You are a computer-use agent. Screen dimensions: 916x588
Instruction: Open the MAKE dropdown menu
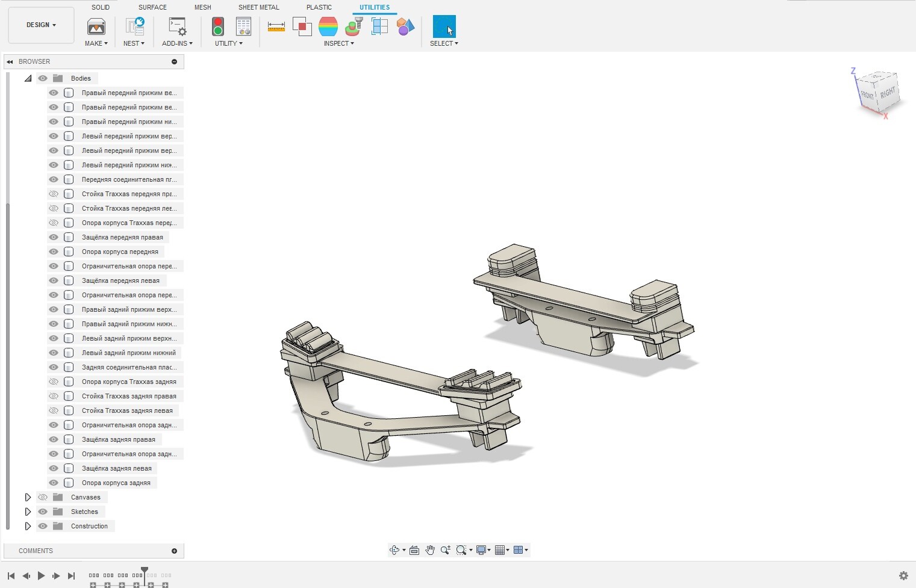point(96,43)
